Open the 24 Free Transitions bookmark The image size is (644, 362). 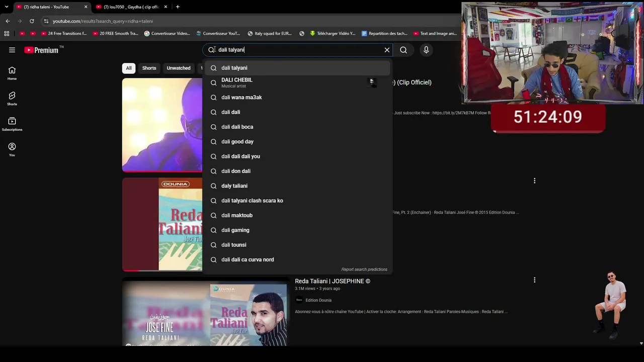[64, 34]
